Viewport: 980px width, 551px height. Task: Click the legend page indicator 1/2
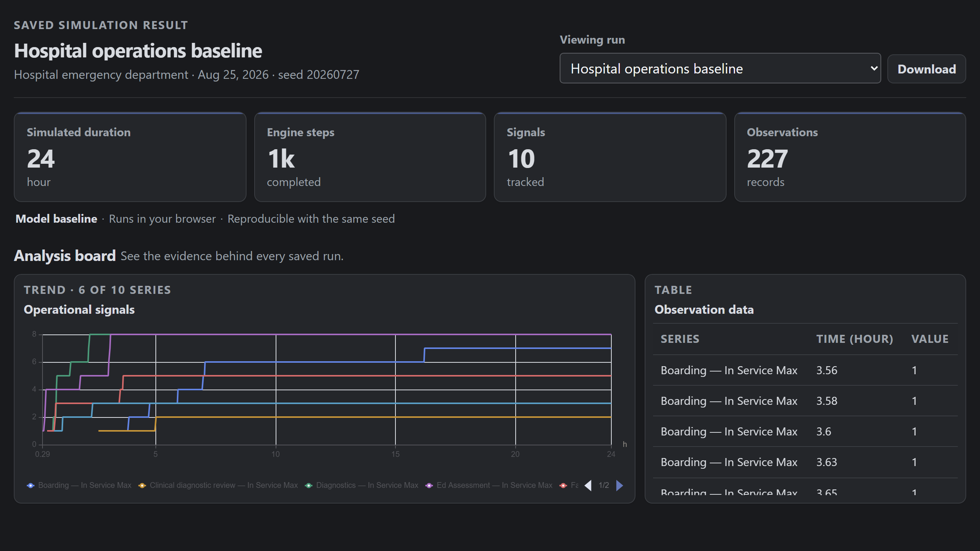coord(604,486)
